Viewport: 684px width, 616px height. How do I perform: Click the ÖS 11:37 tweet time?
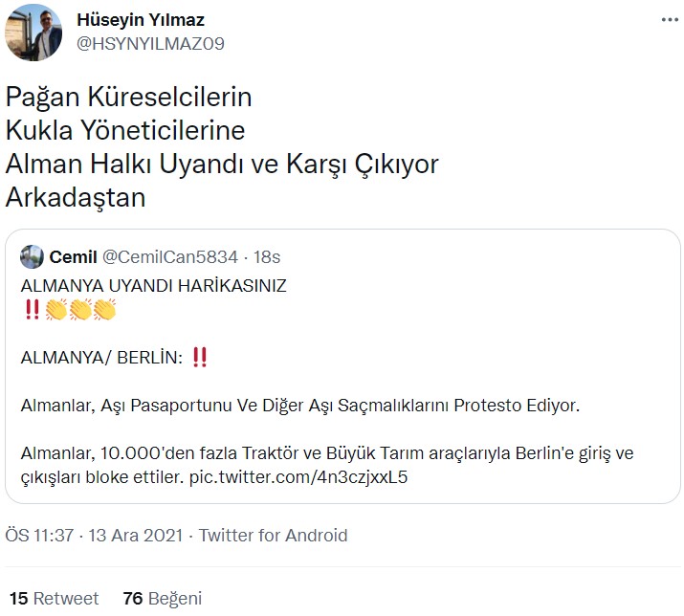click(39, 536)
